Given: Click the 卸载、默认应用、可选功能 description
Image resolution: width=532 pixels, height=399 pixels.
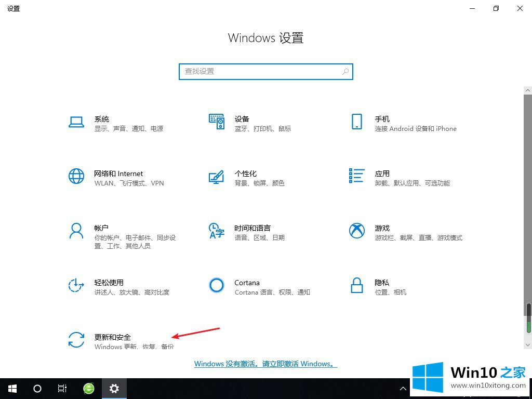Looking at the screenshot, I should coord(412,183).
